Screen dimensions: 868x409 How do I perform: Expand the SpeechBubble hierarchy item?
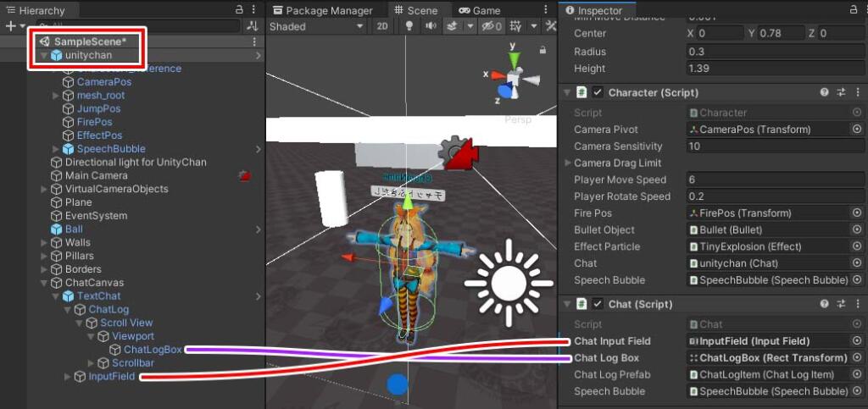[55, 149]
